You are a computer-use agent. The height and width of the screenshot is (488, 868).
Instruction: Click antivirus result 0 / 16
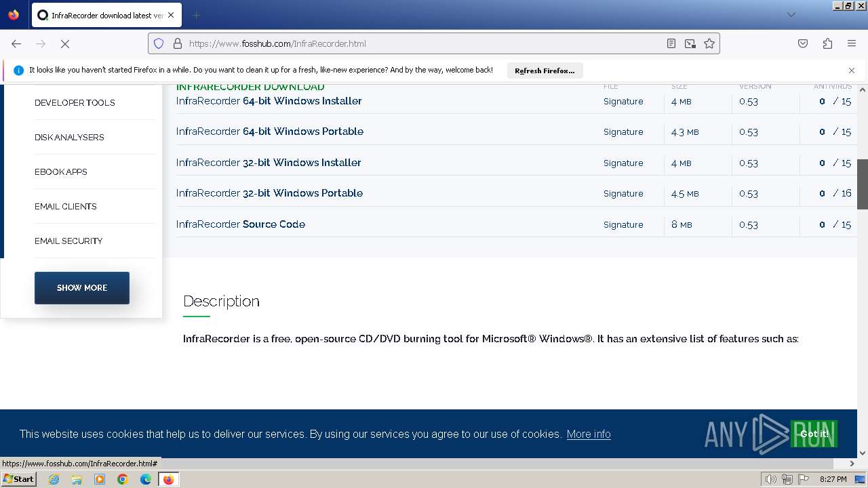click(x=835, y=194)
